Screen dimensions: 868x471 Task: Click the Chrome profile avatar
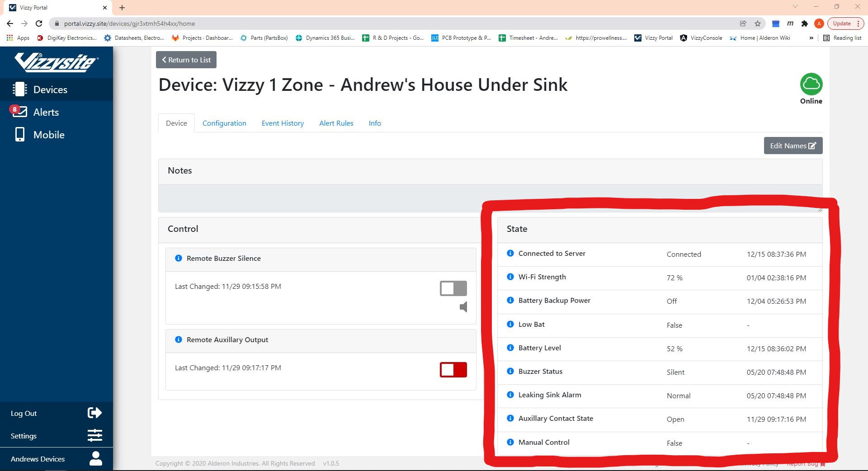pyautogui.click(x=819, y=24)
